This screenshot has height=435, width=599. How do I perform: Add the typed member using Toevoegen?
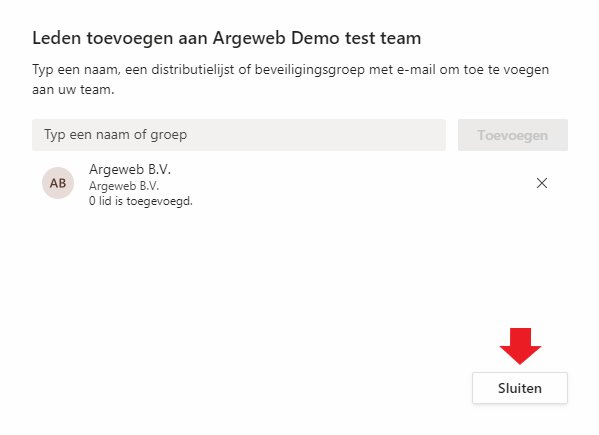(513, 135)
